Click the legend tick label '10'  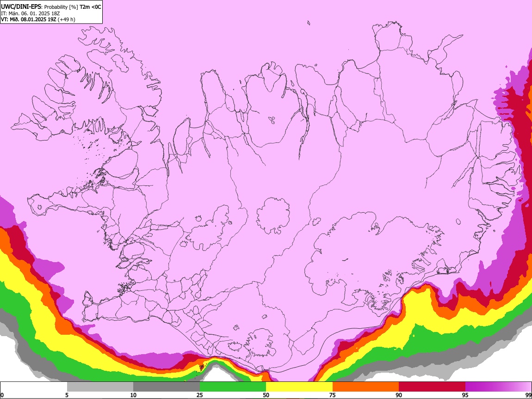click(x=133, y=395)
